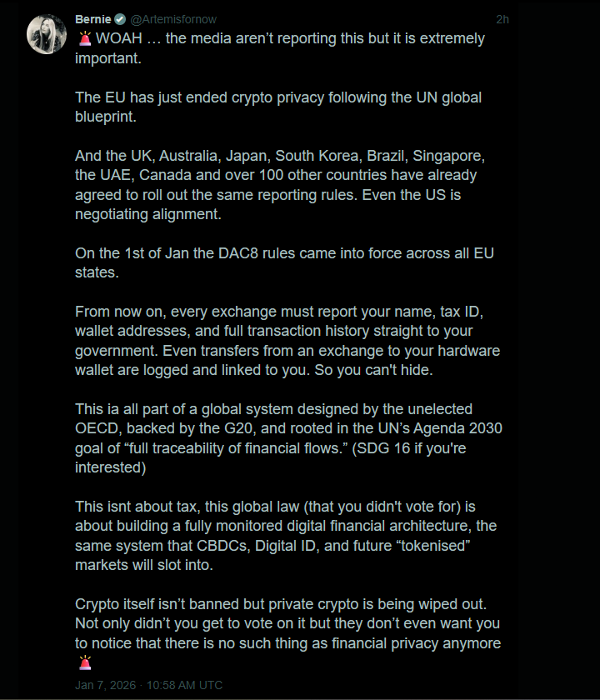Click the paragraph starting 'Crypto itself isn't banned'
This screenshot has width=600, height=700.
click(287, 623)
